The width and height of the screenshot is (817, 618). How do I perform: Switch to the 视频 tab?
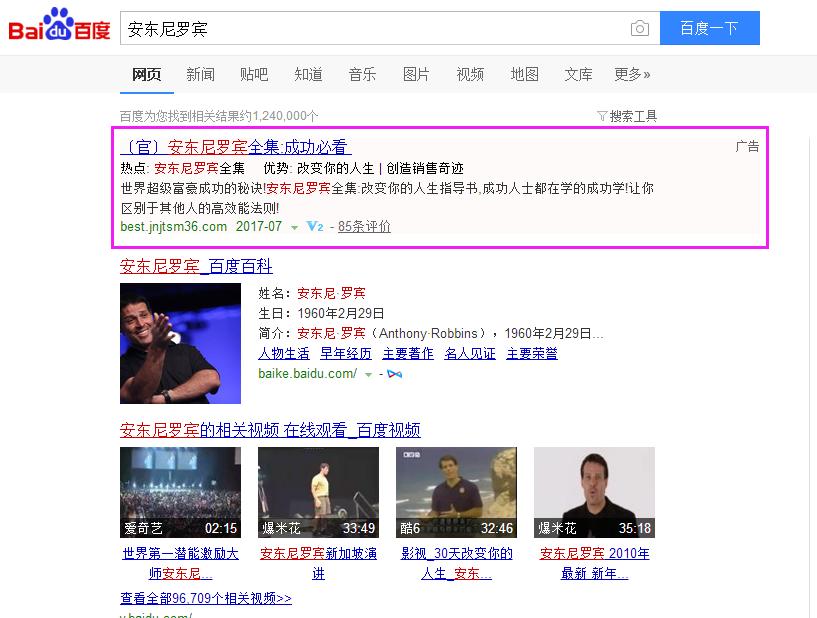(469, 74)
